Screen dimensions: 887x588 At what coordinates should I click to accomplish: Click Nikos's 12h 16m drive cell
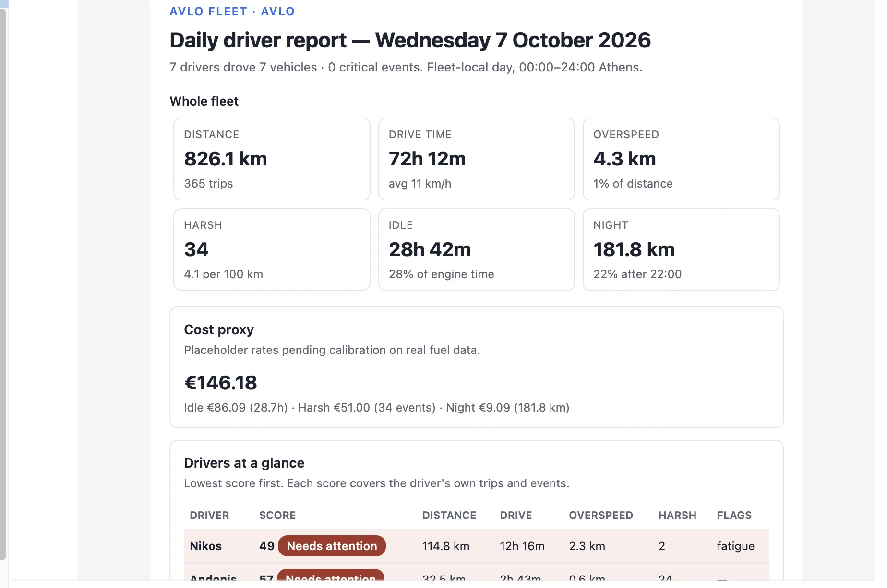point(522,546)
